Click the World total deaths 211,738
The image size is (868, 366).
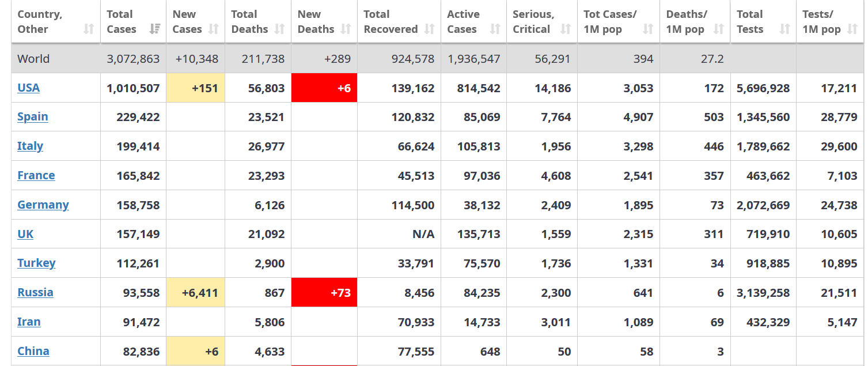tap(264, 59)
